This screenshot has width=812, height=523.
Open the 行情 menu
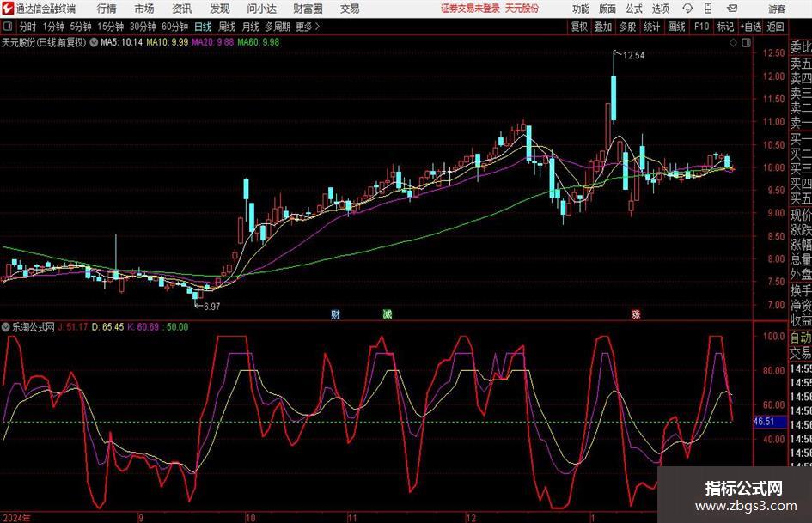click(107, 9)
